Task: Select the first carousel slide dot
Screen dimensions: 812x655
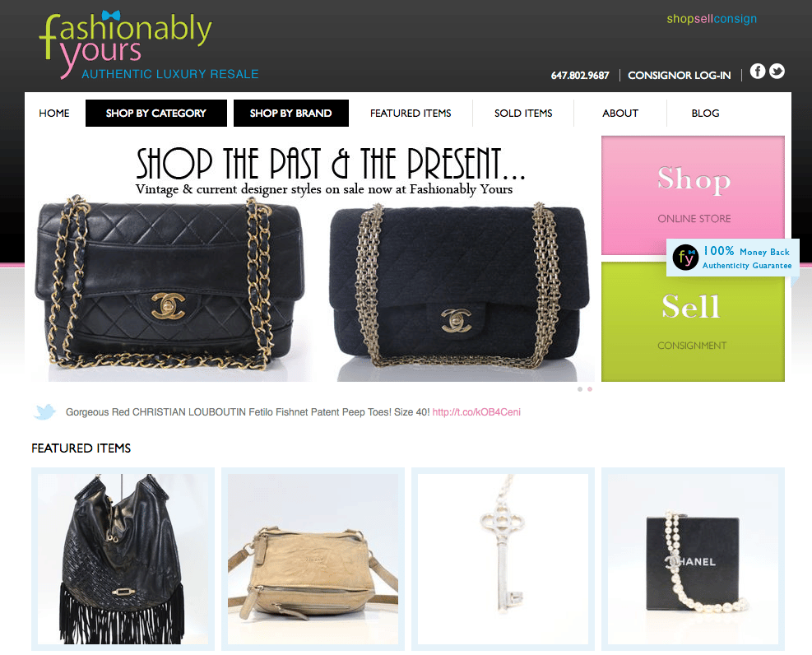Action: point(580,389)
